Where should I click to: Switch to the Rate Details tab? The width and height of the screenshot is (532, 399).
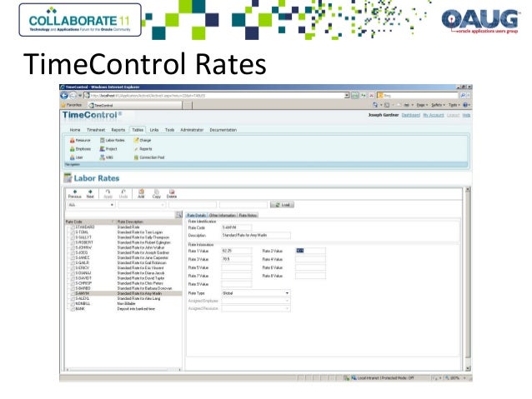point(197,215)
